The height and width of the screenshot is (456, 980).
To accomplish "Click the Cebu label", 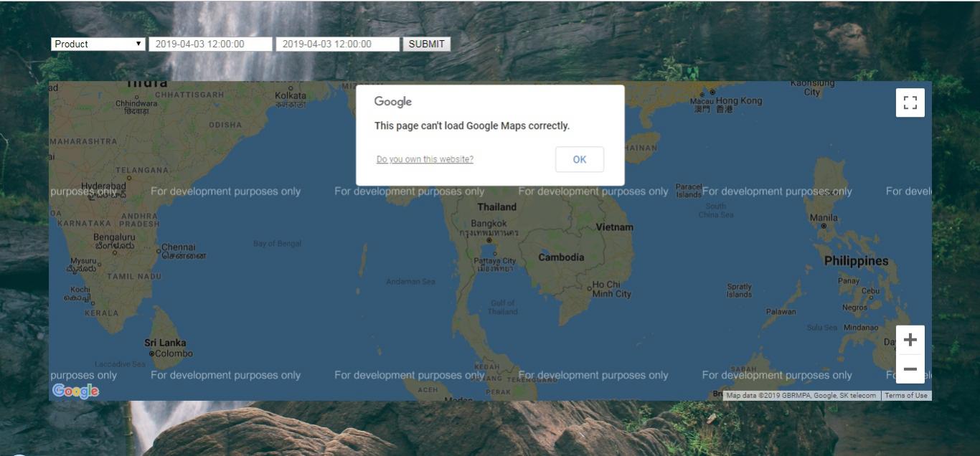I will (870, 291).
